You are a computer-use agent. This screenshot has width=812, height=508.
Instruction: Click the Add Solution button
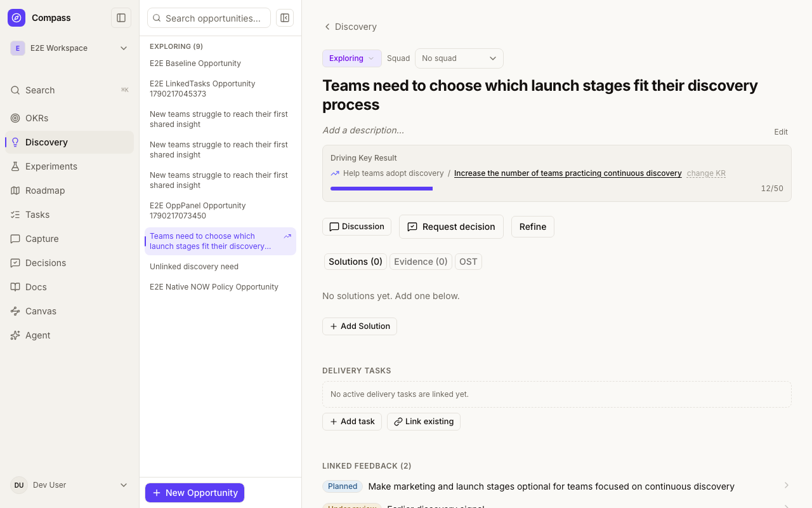[x=360, y=326]
